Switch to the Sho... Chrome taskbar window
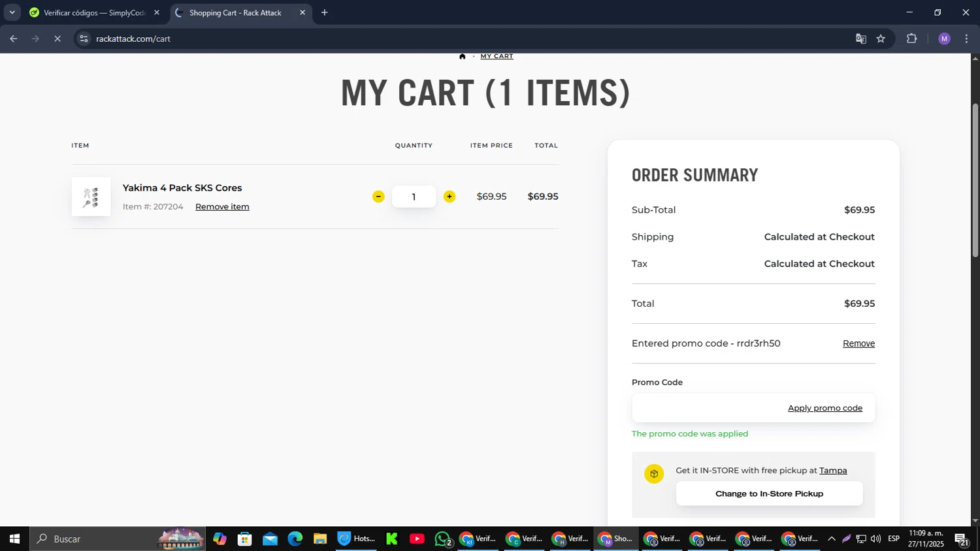Screen dimensions: 980x551 click(x=615, y=539)
